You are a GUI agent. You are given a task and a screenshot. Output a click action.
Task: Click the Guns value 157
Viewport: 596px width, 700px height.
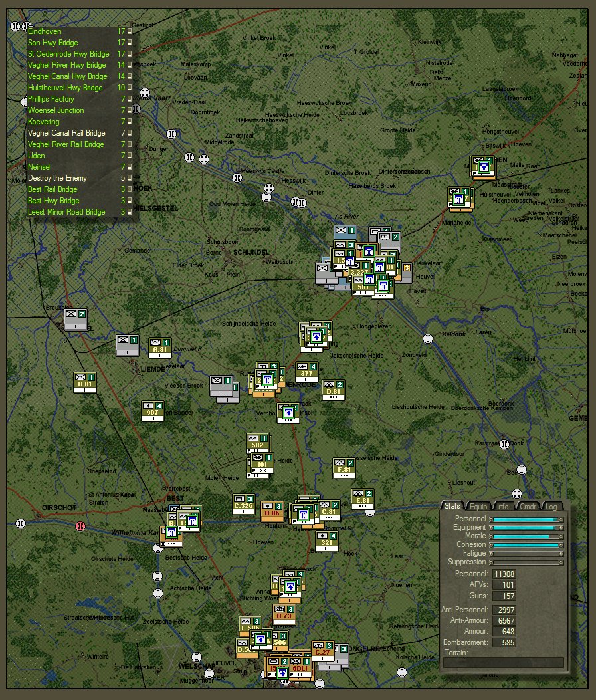click(x=503, y=596)
